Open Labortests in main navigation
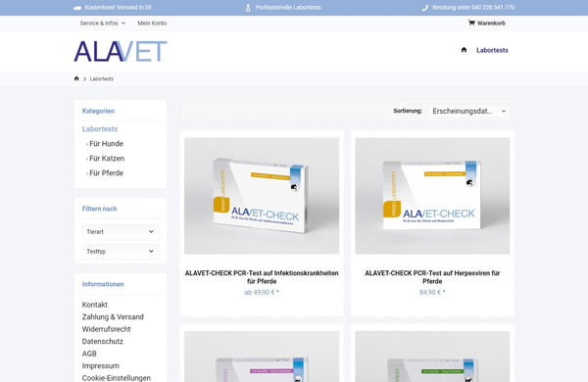 (492, 50)
